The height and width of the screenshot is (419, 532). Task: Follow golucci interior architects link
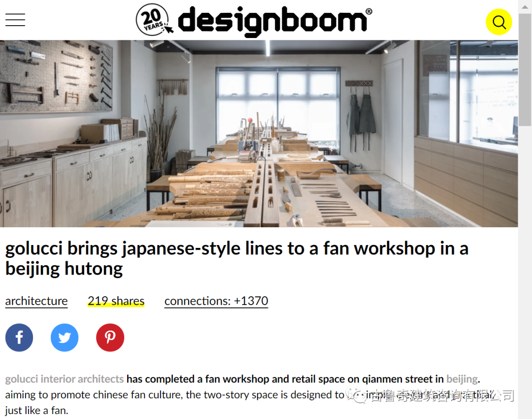(65, 379)
